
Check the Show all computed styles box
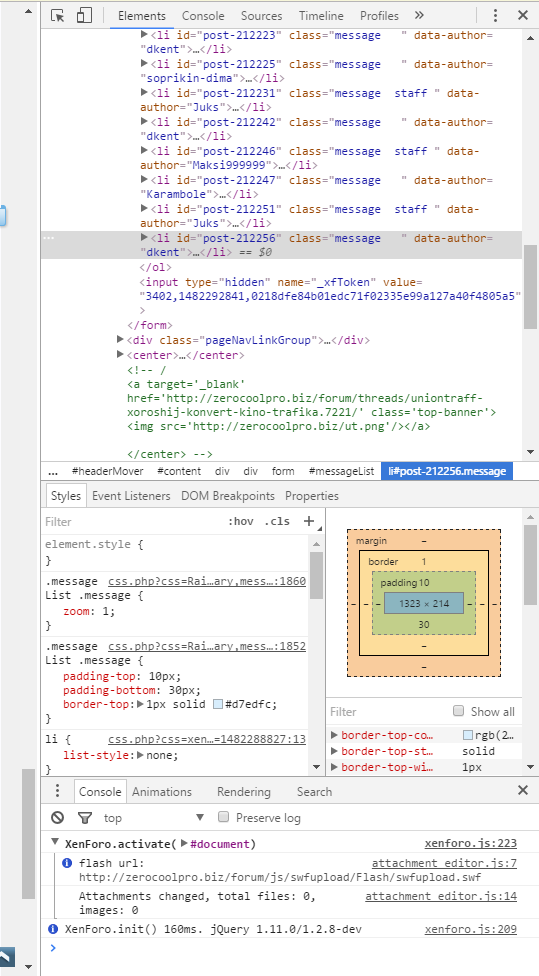(x=459, y=711)
